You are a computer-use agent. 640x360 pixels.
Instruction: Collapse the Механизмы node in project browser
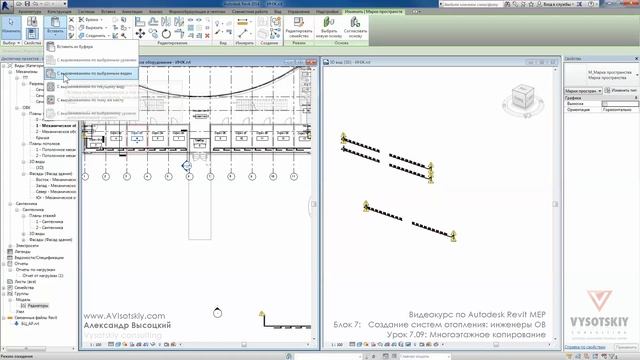10,72
